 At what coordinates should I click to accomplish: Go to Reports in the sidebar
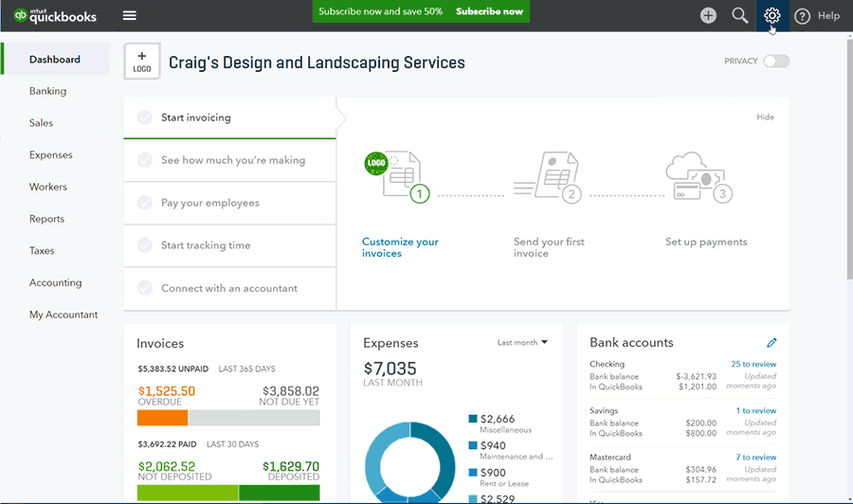point(46,219)
